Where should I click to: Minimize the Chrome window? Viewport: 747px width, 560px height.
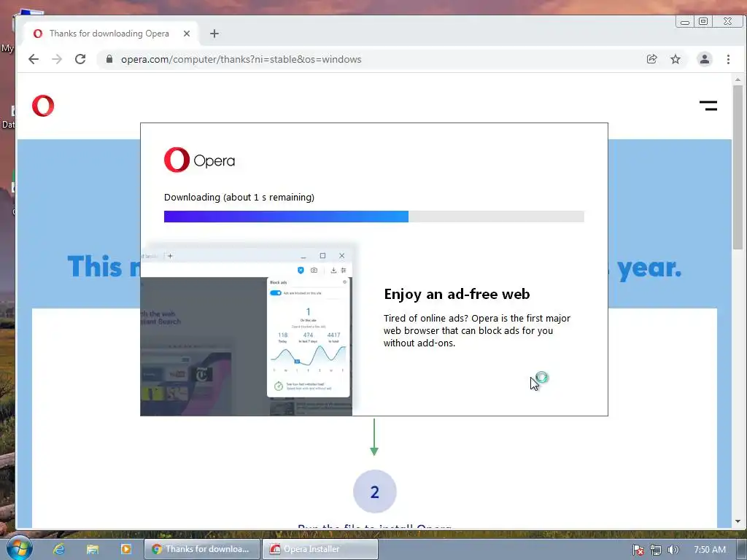(684, 21)
